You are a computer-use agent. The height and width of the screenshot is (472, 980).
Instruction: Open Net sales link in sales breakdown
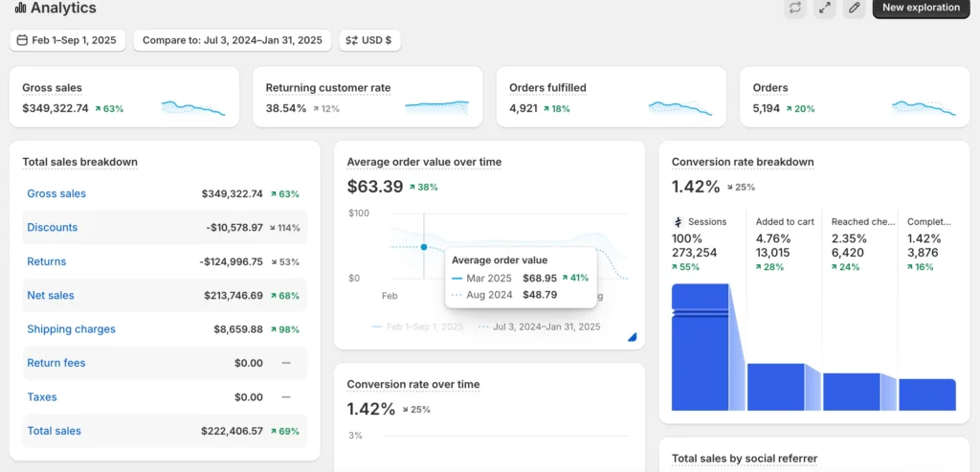click(51, 296)
